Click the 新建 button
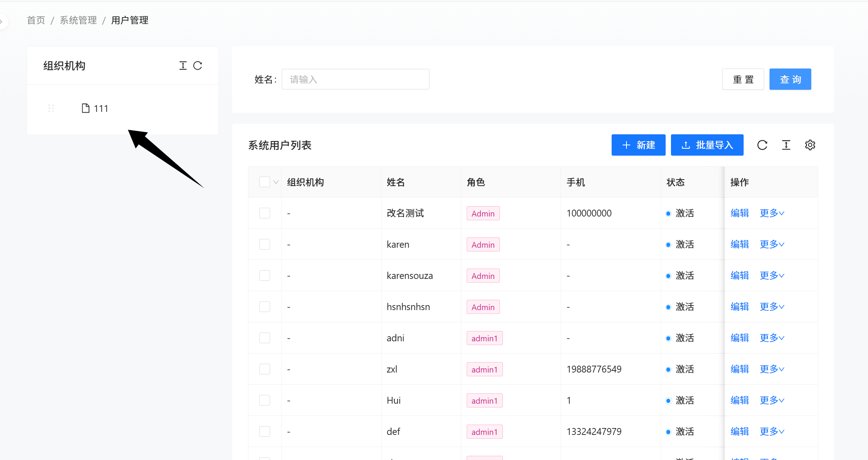This screenshot has width=868, height=460. [x=638, y=145]
